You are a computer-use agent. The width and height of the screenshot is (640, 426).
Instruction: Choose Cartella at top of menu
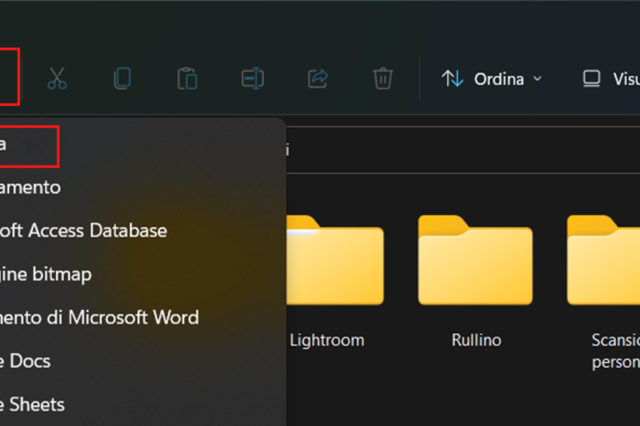click(x=28, y=145)
